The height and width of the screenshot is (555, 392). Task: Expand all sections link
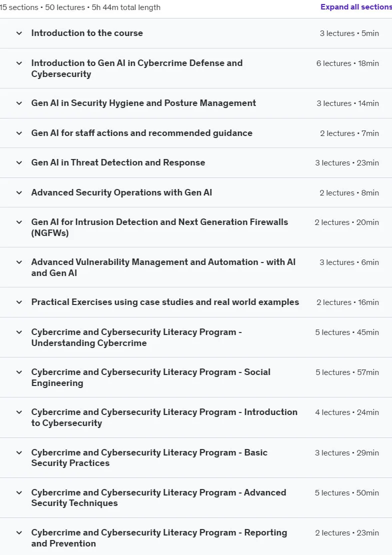click(x=356, y=6)
